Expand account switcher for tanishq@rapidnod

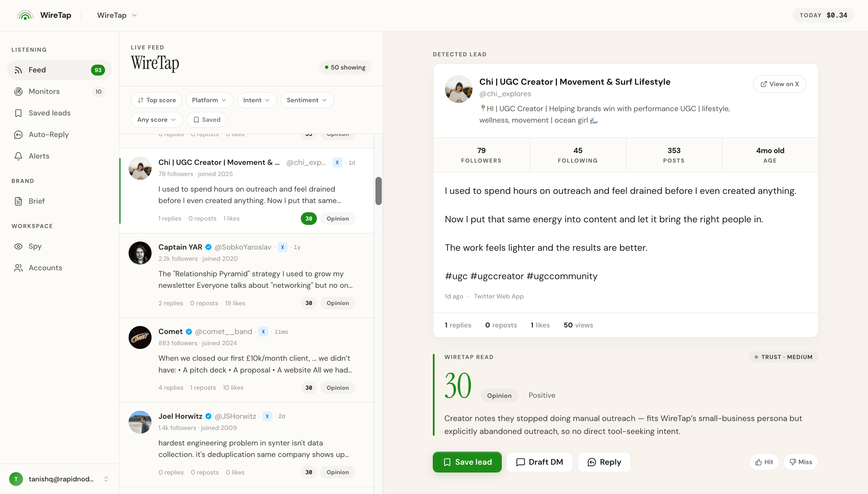(106, 479)
